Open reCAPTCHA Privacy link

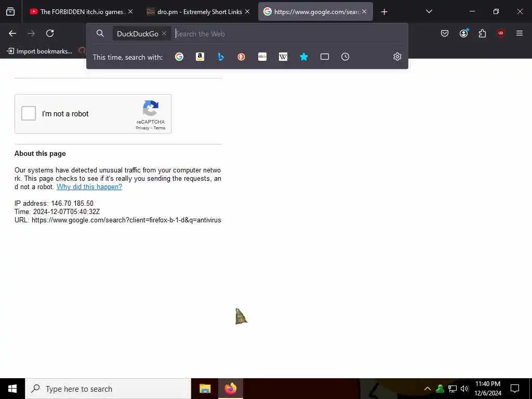(x=142, y=128)
